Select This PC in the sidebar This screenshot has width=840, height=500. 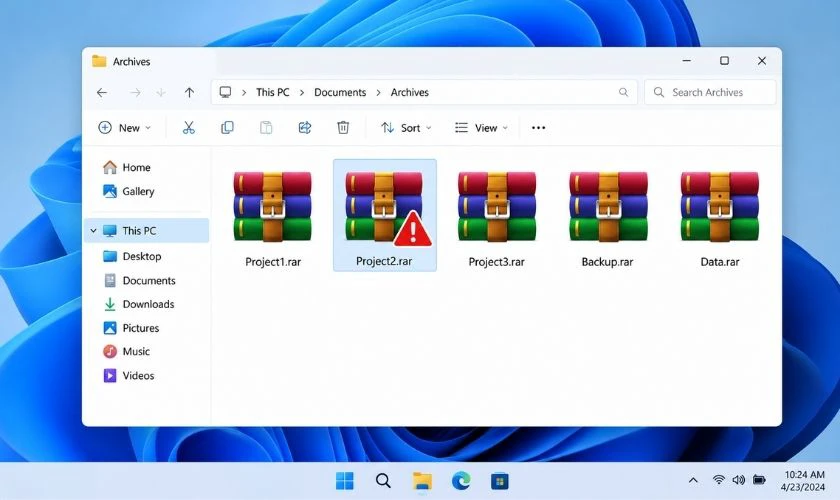tap(147, 230)
